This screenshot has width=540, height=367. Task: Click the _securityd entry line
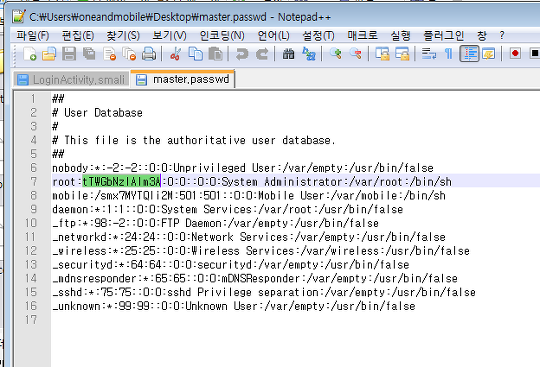(x=231, y=264)
